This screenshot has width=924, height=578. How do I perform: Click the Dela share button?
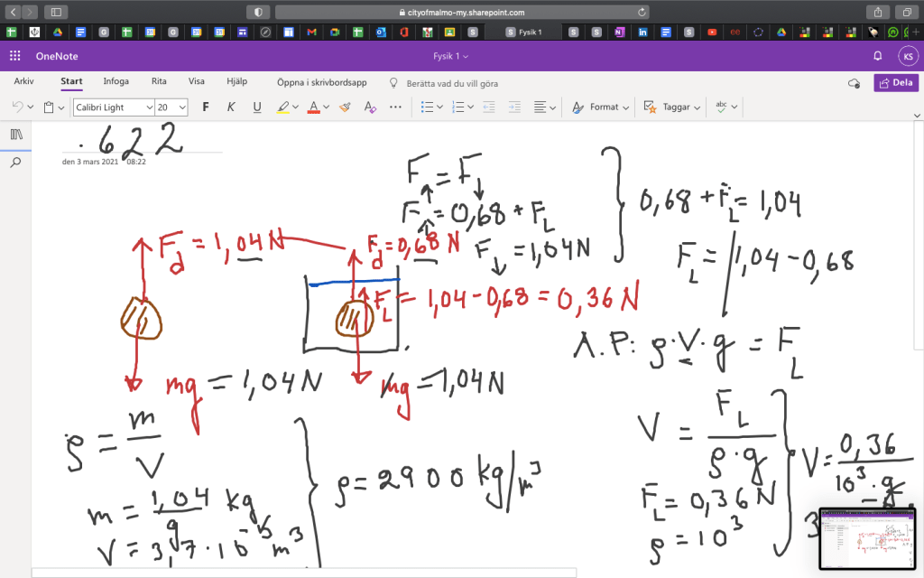click(896, 82)
